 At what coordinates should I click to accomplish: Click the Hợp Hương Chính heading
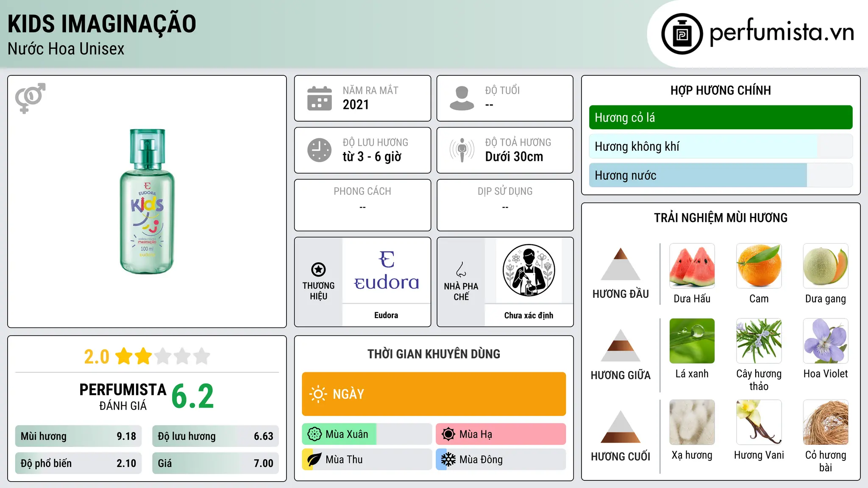coord(721,90)
